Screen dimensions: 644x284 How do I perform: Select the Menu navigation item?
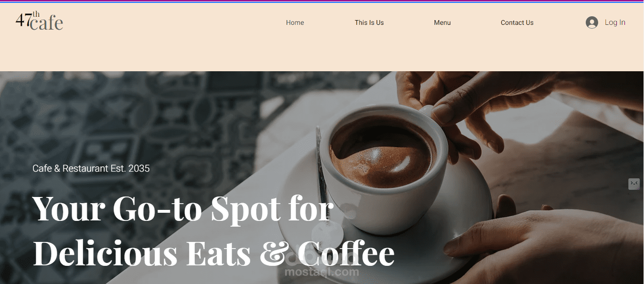(x=442, y=22)
